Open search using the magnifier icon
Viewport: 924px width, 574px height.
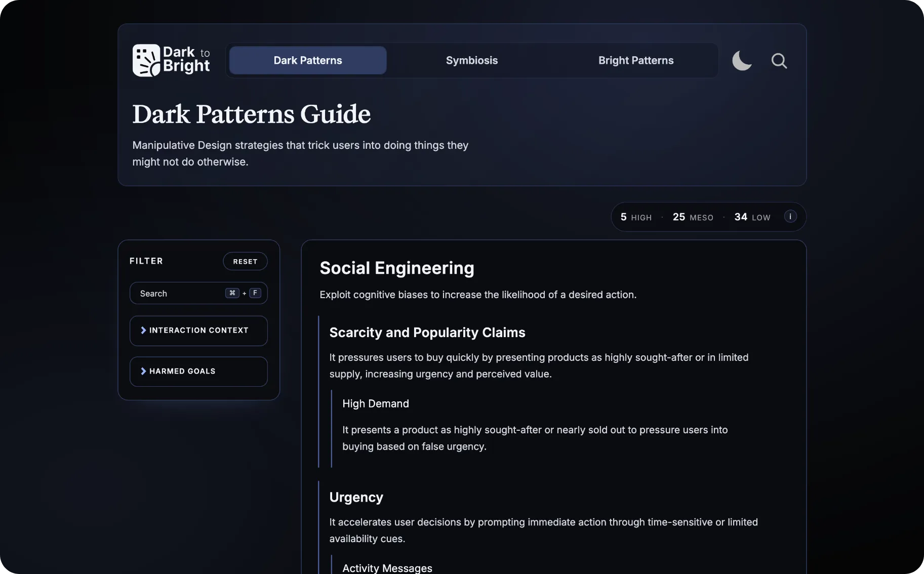[779, 61]
